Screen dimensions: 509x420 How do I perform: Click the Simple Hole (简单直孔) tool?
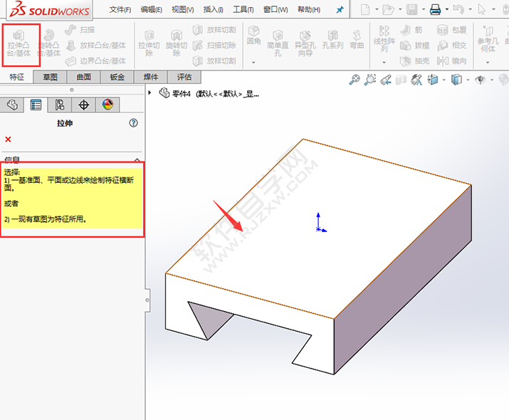[x=278, y=43]
